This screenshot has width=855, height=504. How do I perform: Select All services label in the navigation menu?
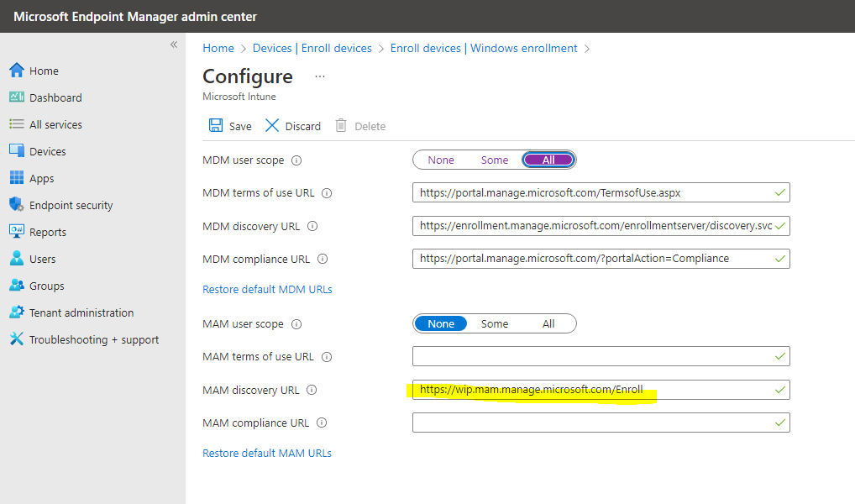[55, 124]
